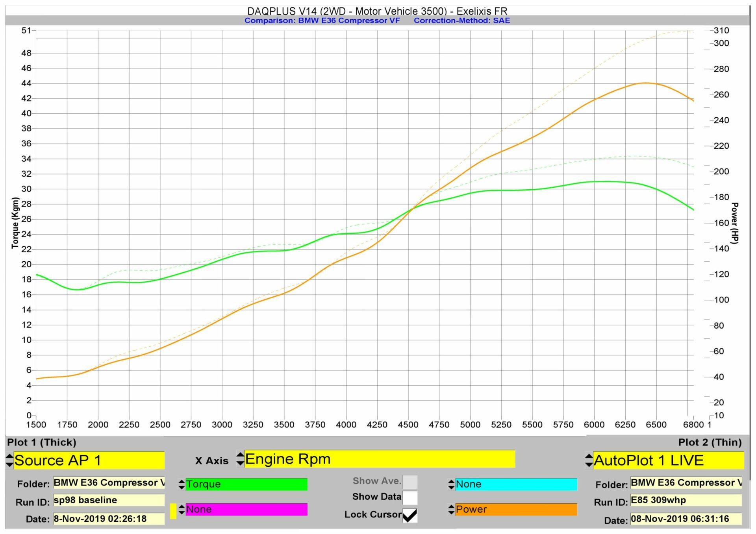
Task: Click the cyan None channel arrows
Action: coord(451,484)
